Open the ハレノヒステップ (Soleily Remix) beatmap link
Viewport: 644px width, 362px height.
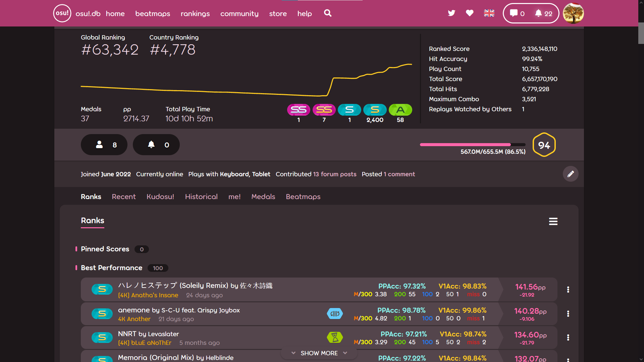click(195, 286)
